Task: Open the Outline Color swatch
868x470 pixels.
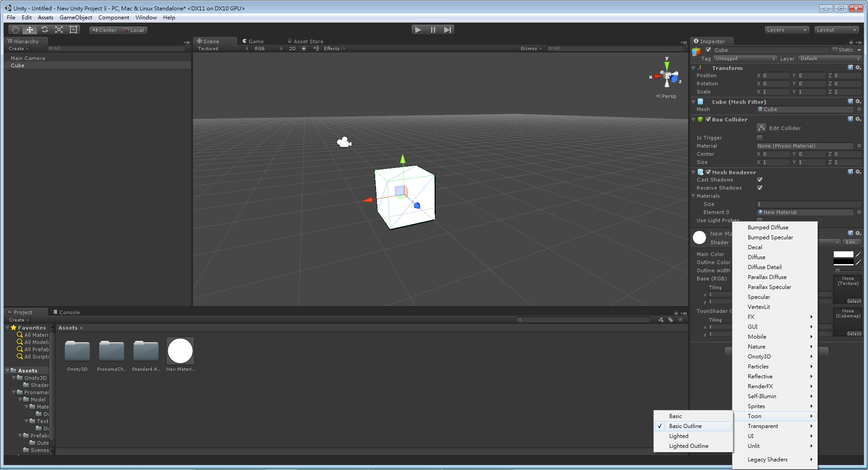Action: pos(843,262)
